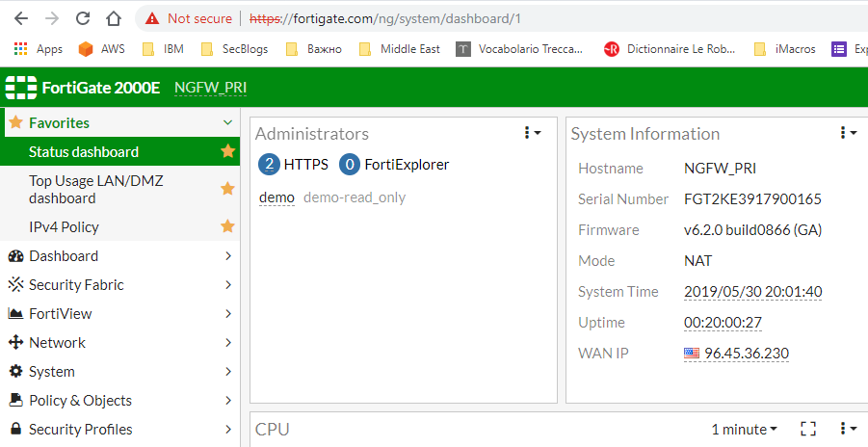
Task: Go to the browser home page icon
Action: pos(114,19)
